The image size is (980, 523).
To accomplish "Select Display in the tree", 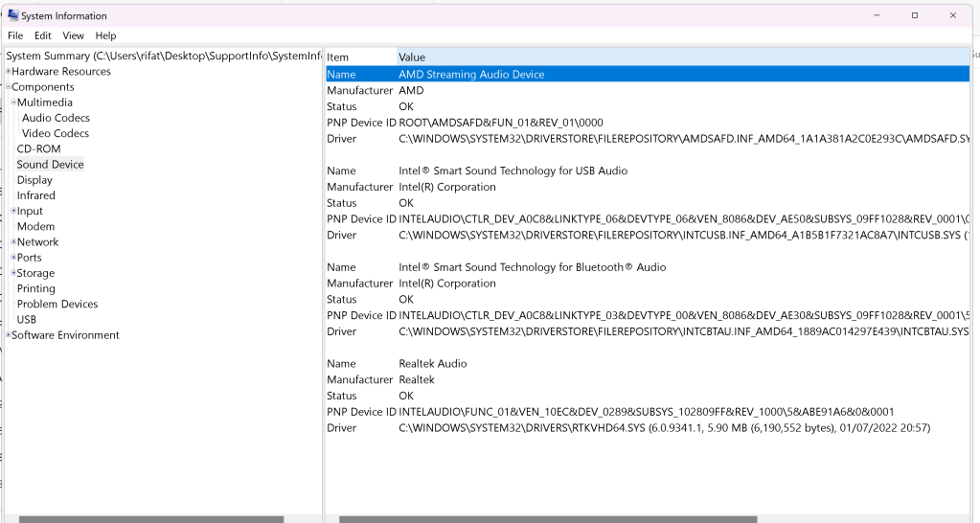I will pos(34,180).
